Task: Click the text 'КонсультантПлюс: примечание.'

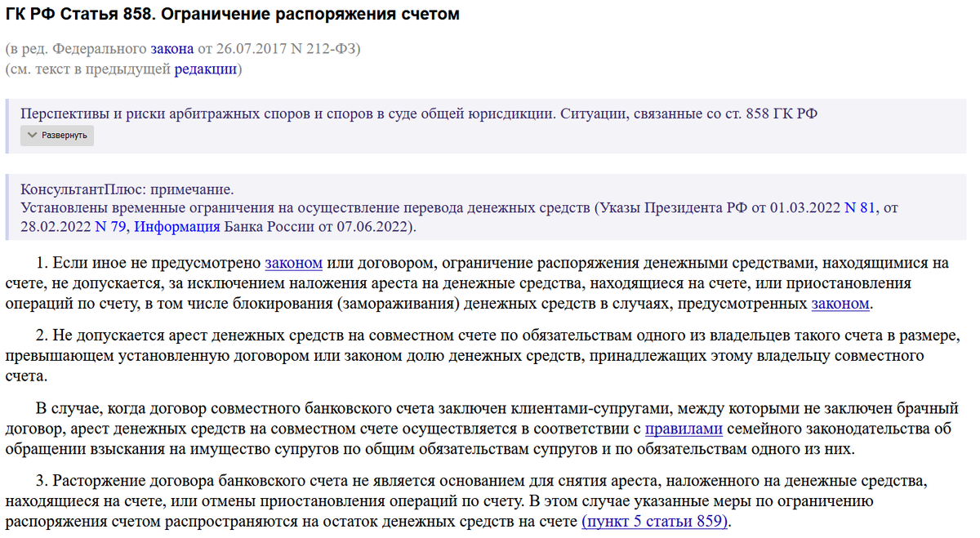Action: tap(127, 189)
